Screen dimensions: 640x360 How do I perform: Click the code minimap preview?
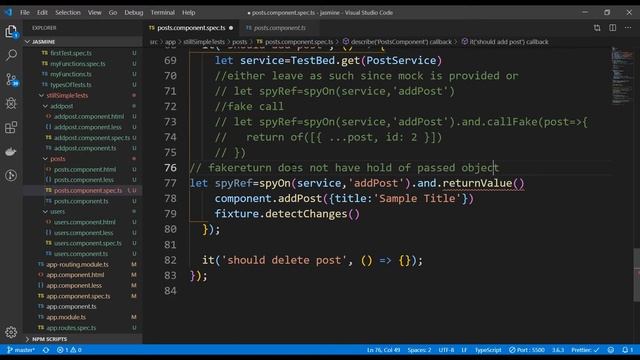pos(621,76)
